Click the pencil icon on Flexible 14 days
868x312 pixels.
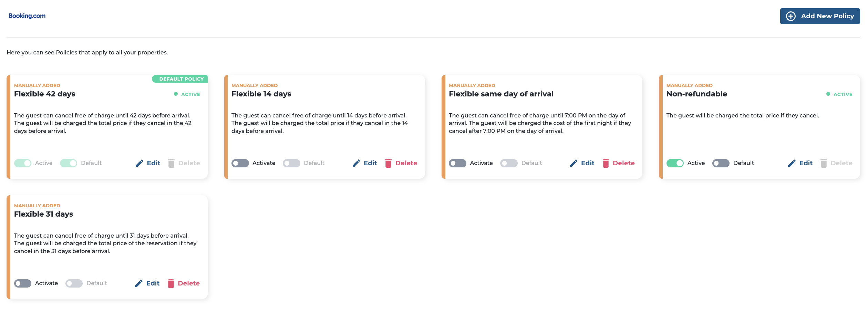coord(356,163)
